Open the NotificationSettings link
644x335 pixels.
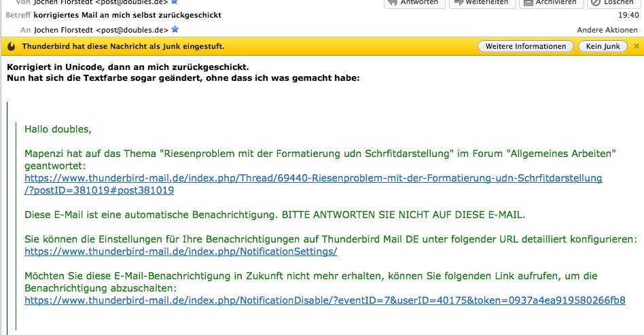pyautogui.click(x=181, y=251)
